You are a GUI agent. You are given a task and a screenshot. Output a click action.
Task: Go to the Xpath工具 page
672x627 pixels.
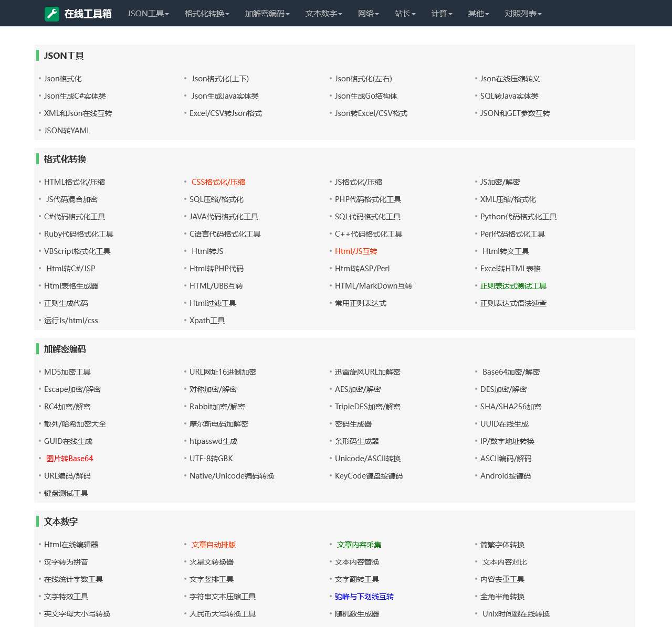pos(207,321)
